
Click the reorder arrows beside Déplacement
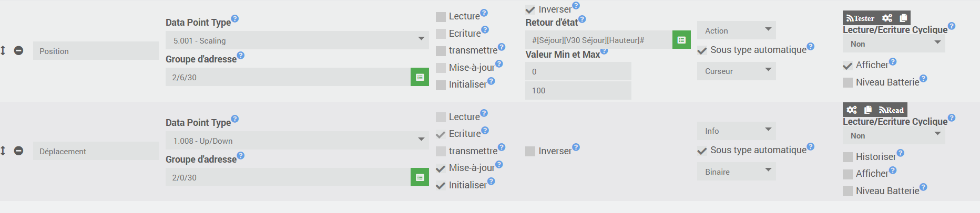(x=3, y=151)
